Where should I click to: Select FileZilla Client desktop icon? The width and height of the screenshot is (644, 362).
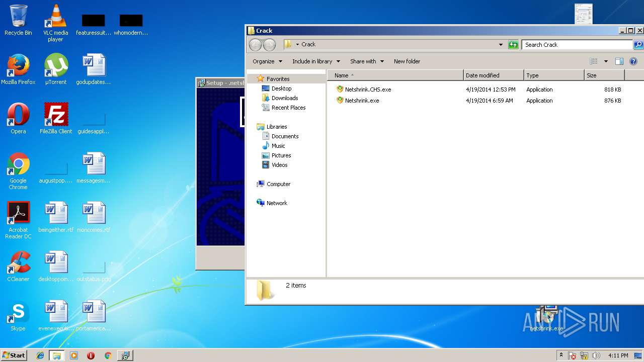coord(55,119)
